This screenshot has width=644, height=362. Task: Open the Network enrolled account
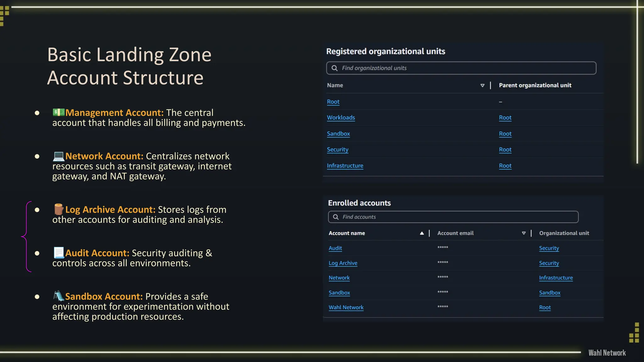click(339, 278)
